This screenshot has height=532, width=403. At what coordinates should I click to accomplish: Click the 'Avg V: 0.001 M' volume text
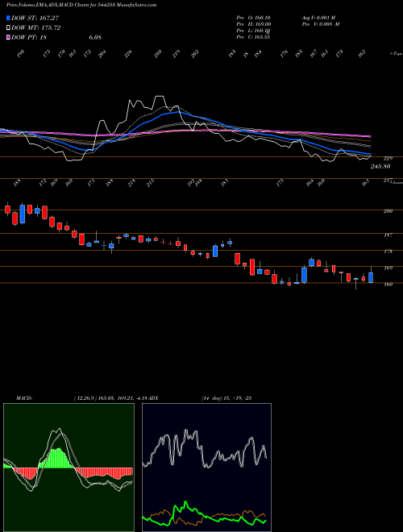(x=318, y=18)
